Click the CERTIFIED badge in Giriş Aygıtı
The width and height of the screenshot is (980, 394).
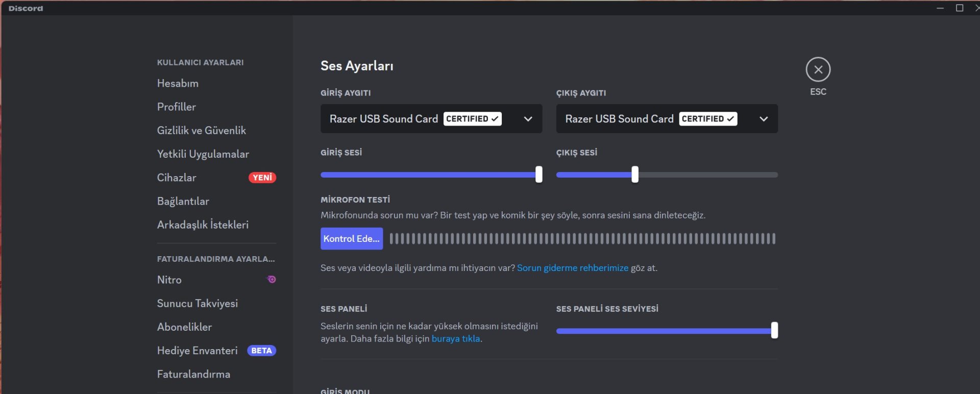473,119
